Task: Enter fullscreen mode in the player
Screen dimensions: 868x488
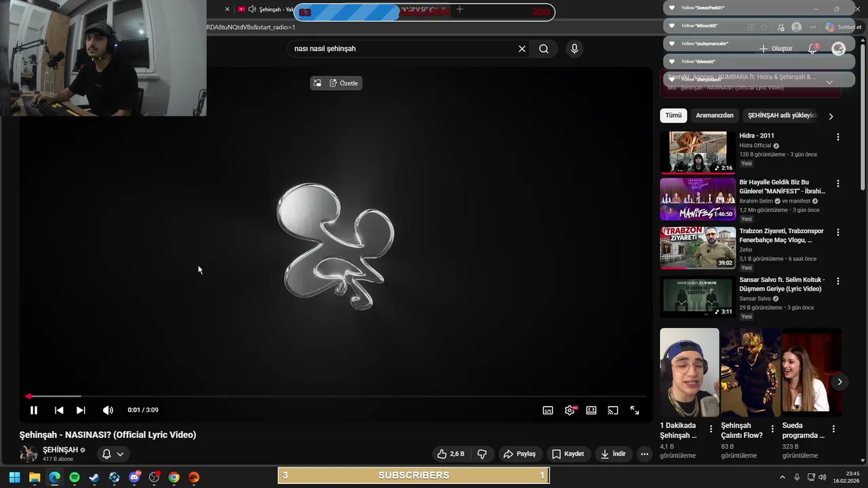Action: point(635,410)
